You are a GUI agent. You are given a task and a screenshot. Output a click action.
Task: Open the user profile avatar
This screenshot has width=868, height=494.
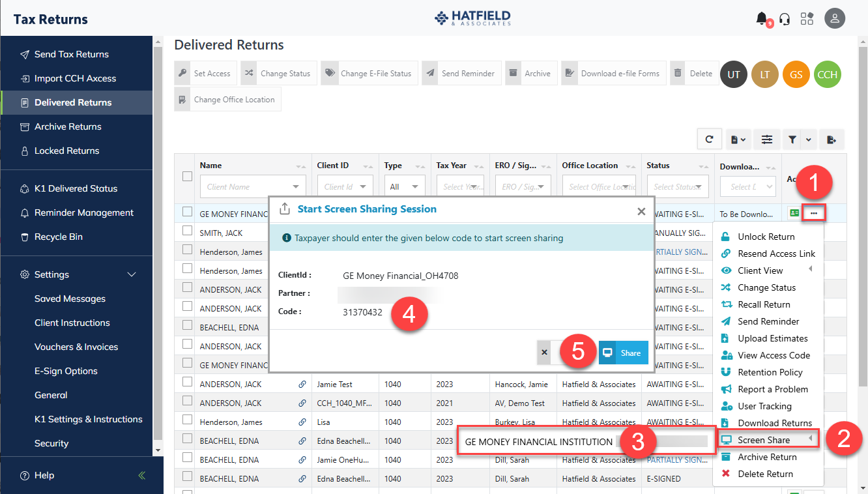click(x=834, y=18)
